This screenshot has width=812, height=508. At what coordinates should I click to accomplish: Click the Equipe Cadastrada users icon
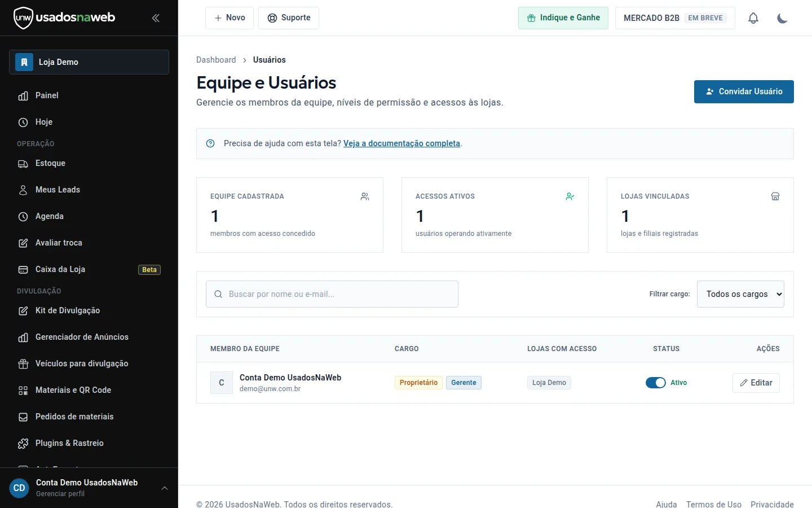(365, 196)
